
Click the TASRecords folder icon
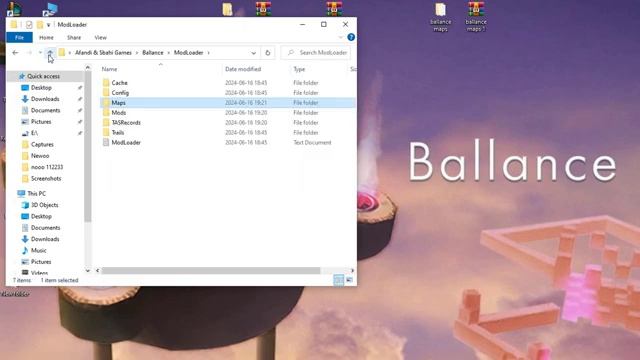point(106,122)
